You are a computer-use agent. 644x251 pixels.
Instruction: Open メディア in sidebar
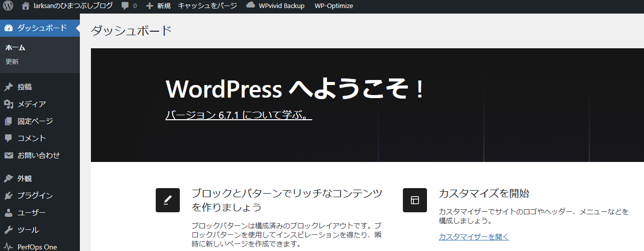click(32, 104)
